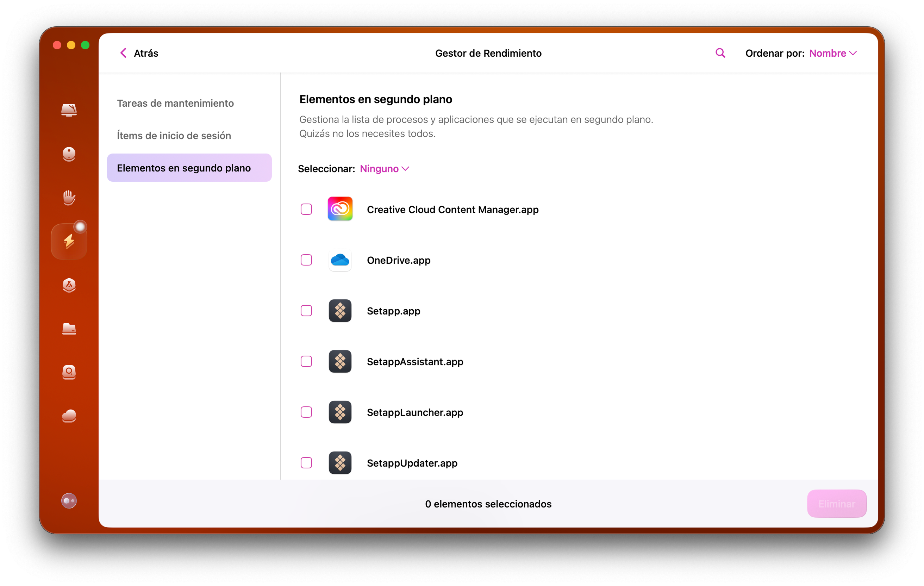Select the Space Lens disk icon
This screenshot has height=586, width=924.
click(x=69, y=372)
